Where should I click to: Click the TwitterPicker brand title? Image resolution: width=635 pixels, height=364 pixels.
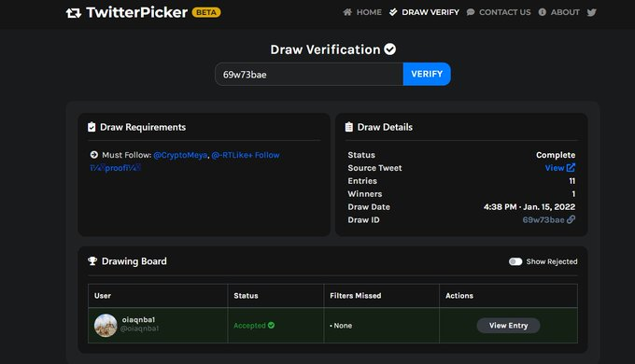pyautogui.click(x=137, y=12)
